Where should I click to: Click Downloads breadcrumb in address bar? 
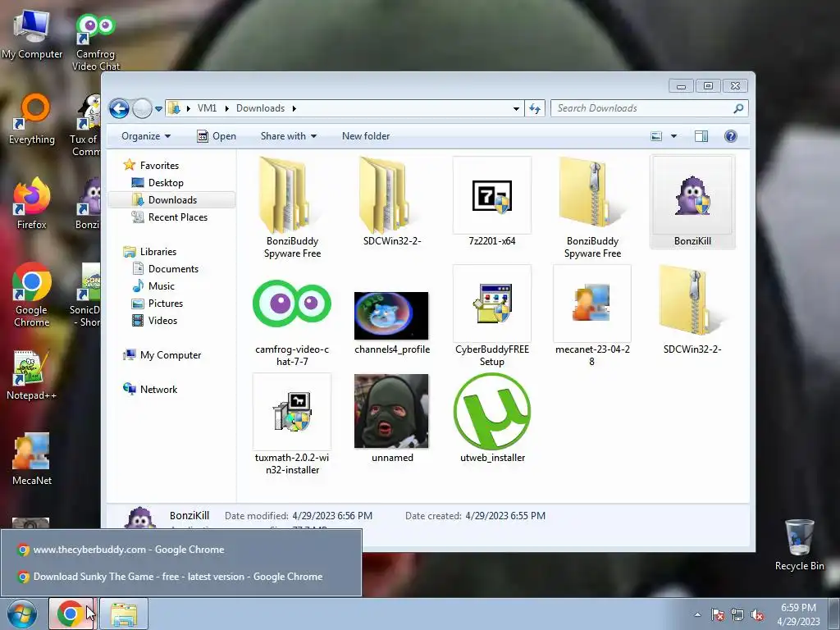pos(260,108)
